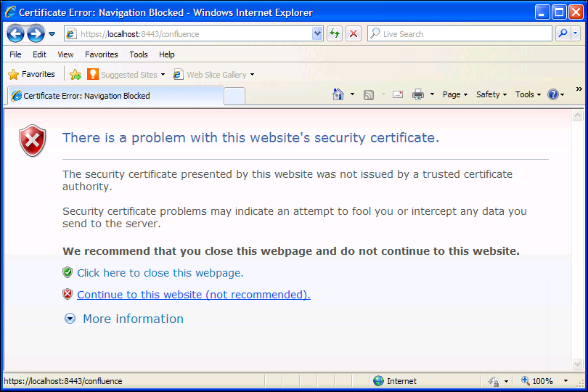Click the scrollbar up arrow
Viewport: 588px width, 392px height.
578,115
